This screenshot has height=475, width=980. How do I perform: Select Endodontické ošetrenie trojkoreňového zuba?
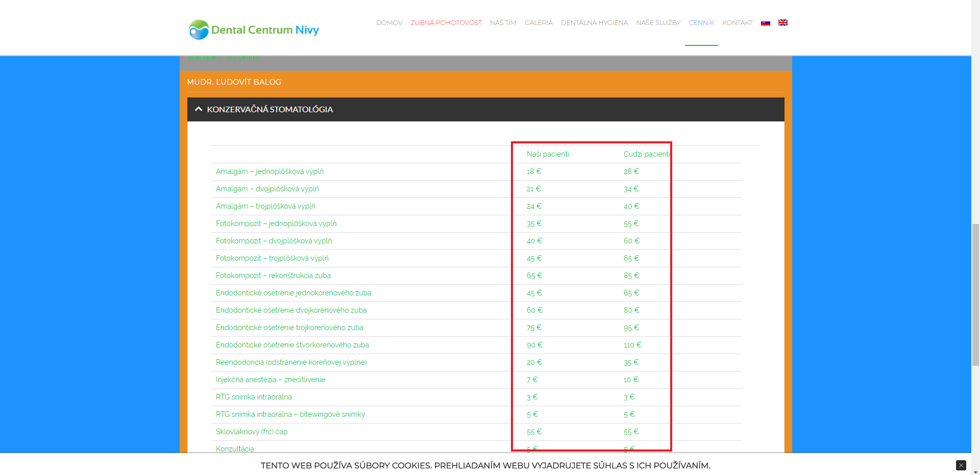(289, 328)
